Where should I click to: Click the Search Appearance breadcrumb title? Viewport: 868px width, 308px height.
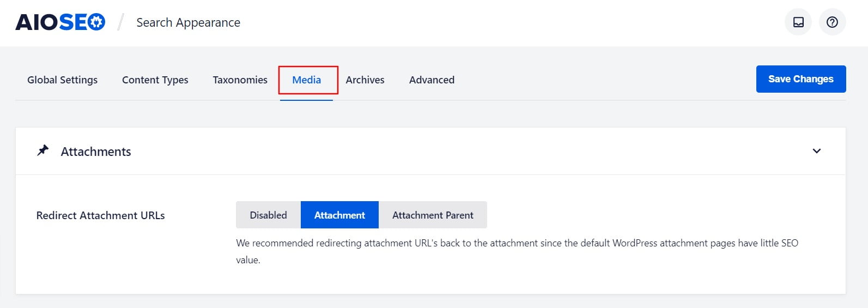(x=188, y=23)
